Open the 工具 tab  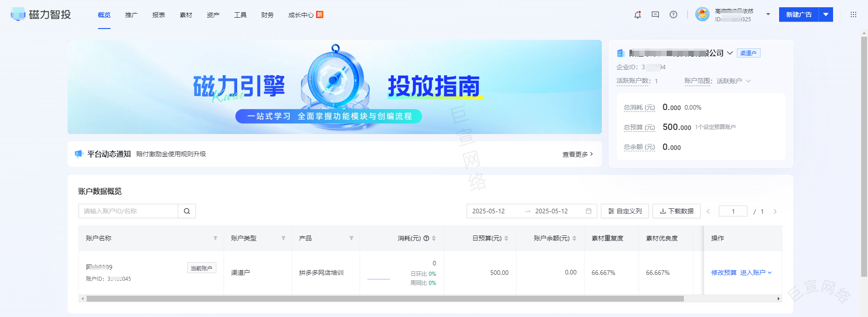pos(240,15)
